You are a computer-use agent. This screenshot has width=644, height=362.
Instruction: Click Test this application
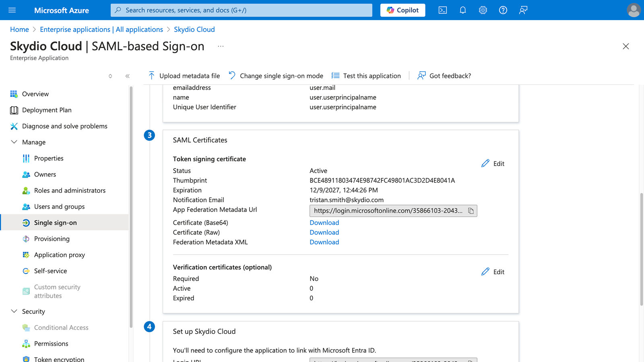366,76
